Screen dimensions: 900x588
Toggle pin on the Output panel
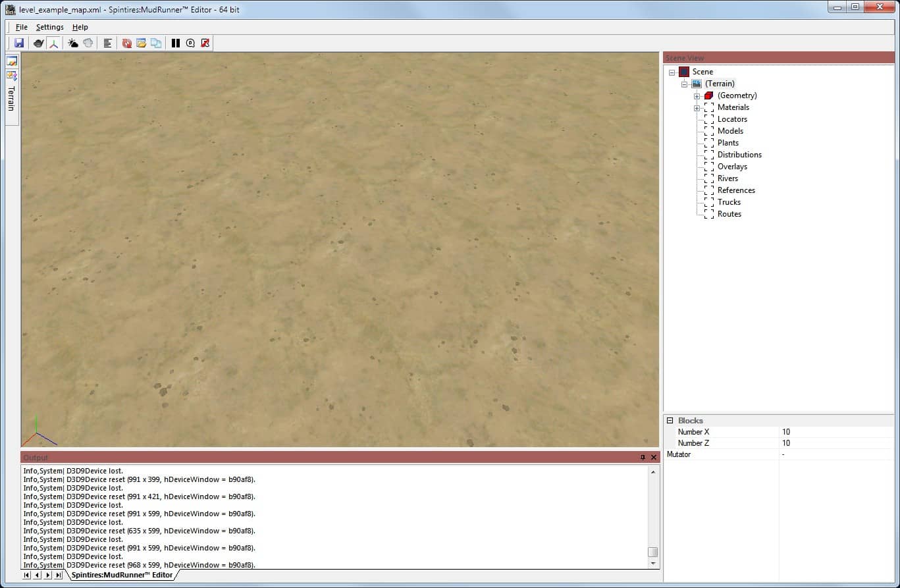643,458
